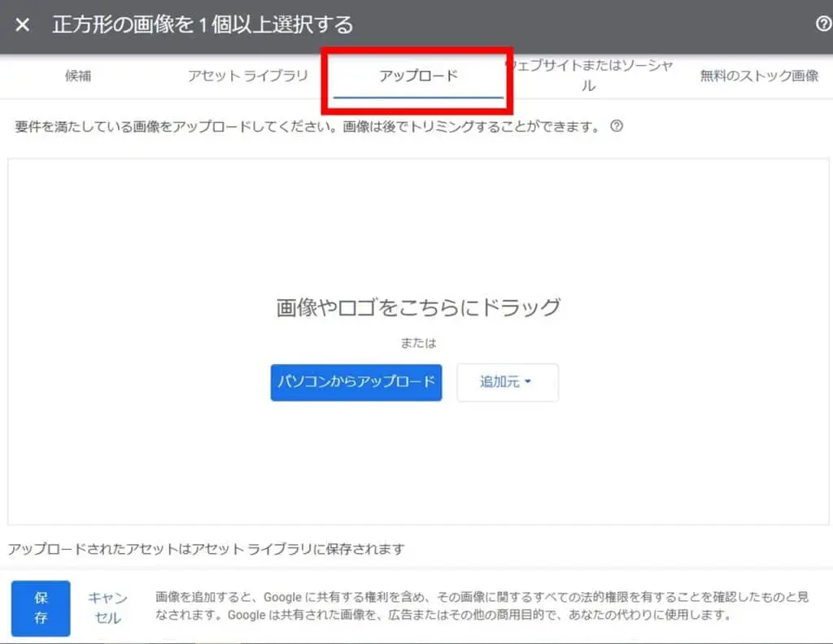Switch to the 候補 tab
This screenshot has width=833, height=644.
tap(78, 76)
